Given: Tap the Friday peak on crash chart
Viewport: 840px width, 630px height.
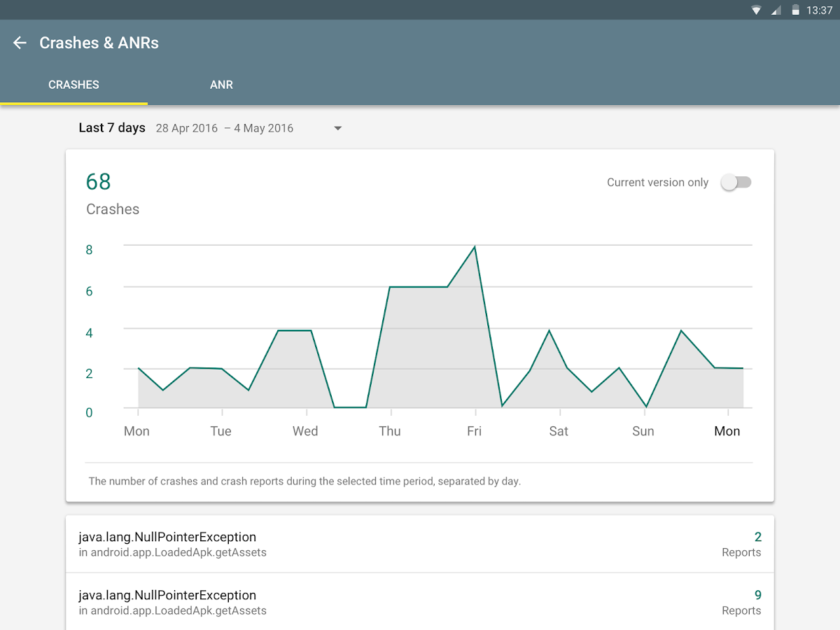Looking at the screenshot, I should click(475, 247).
